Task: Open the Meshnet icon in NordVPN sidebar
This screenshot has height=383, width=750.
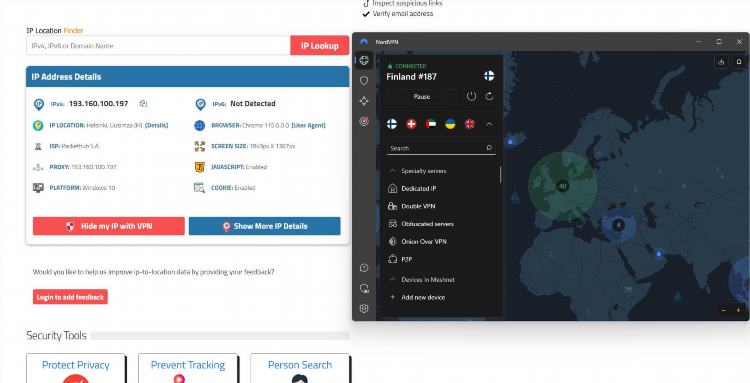Action: click(x=364, y=101)
